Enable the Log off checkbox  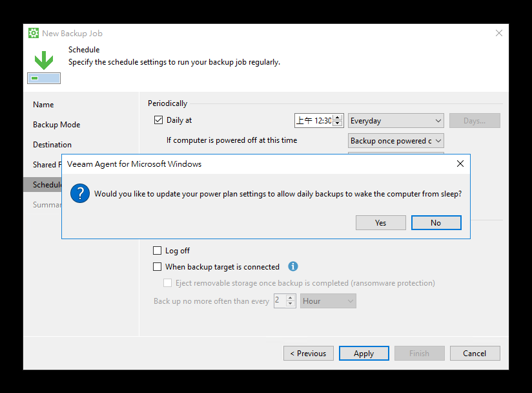157,250
